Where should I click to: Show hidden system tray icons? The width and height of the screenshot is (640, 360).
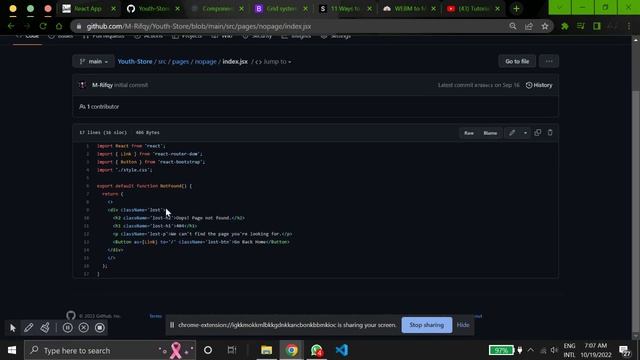531,350
